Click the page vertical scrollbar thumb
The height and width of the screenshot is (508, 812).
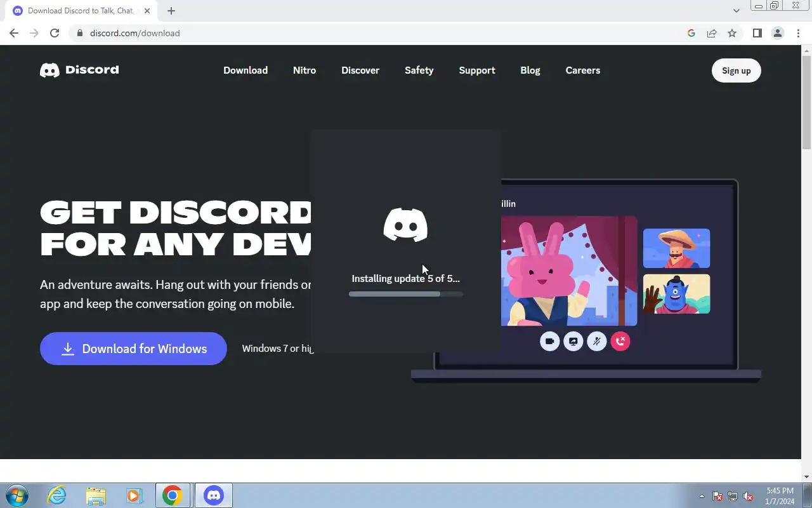coord(806,102)
